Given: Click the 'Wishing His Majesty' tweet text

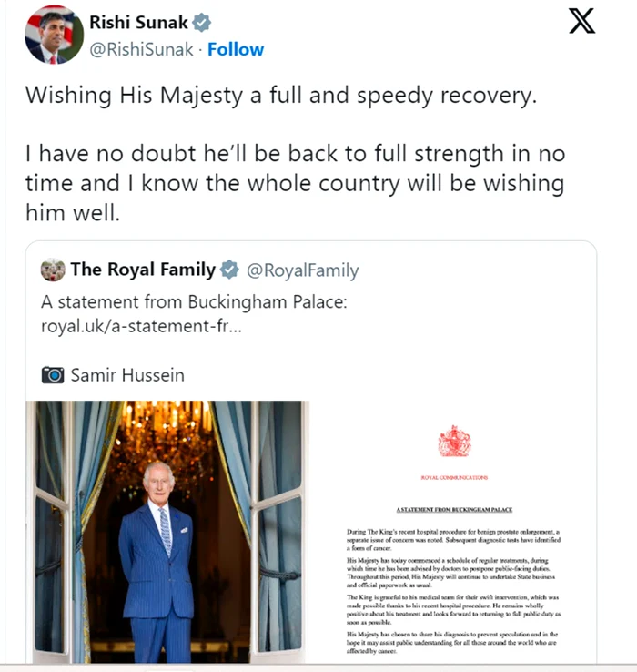Looking at the screenshot, I should point(279,96).
